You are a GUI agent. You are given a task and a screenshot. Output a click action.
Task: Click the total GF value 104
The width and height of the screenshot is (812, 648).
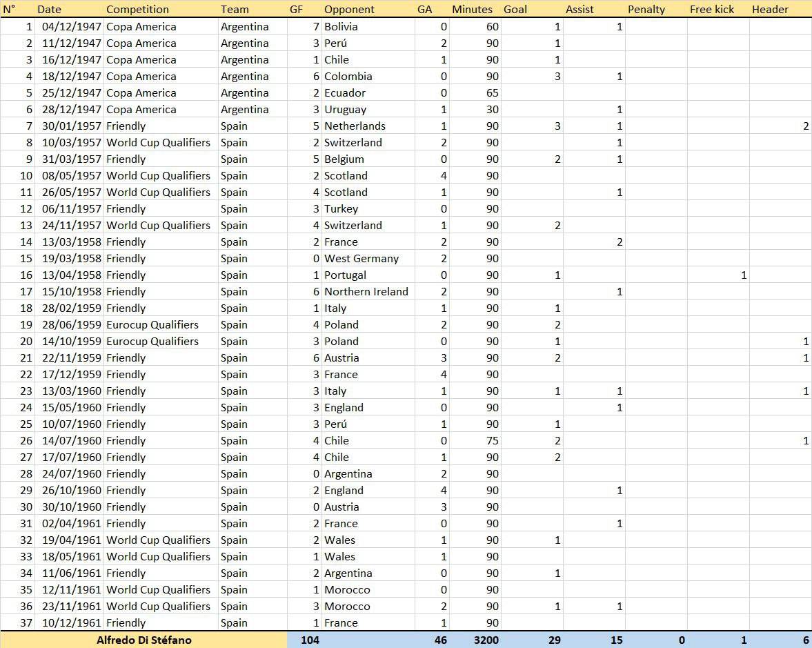click(x=310, y=640)
